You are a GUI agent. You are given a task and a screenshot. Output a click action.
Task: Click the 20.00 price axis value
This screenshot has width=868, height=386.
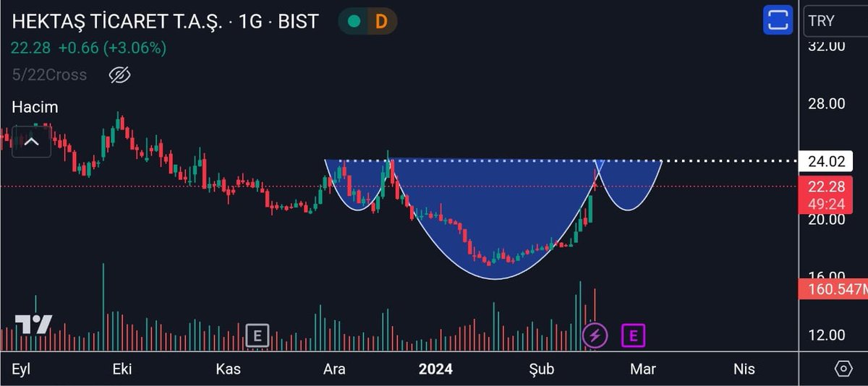[826, 219]
